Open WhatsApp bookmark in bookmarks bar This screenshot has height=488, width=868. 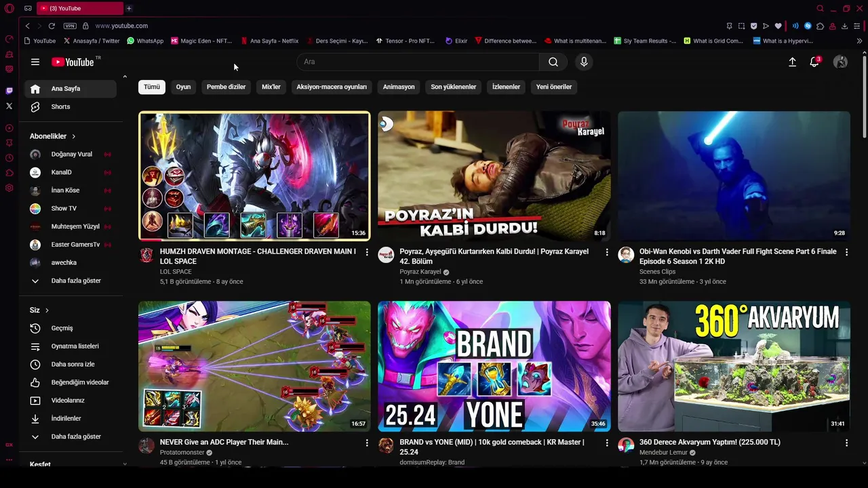pyautogui.click(x=145, y=41)
